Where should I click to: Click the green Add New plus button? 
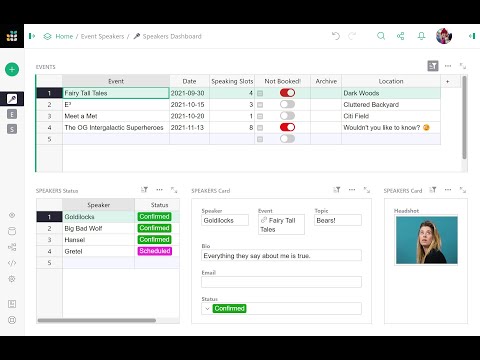point(12,69)
